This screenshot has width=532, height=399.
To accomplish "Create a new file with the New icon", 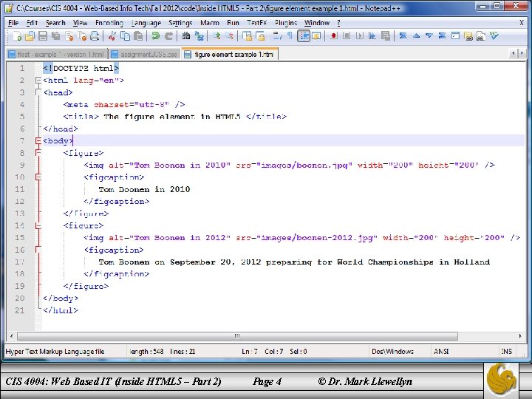I will click(17, 35).
